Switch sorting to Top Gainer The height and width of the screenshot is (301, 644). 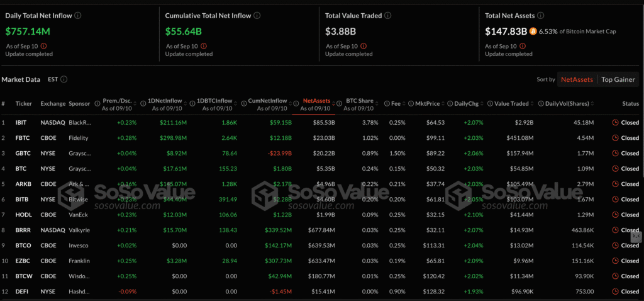tap(618, 80)
